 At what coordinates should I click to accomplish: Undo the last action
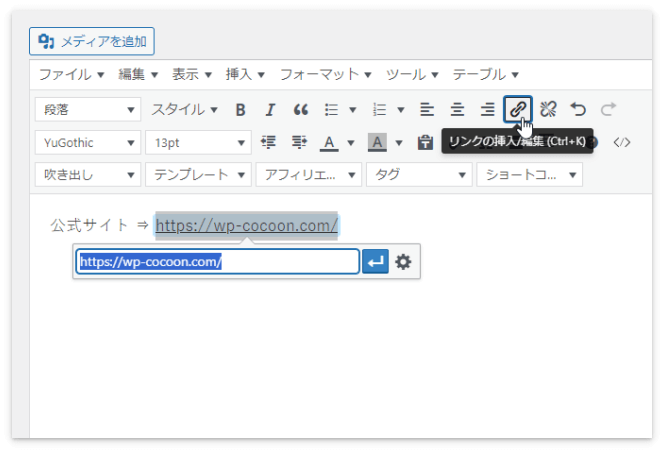point(578,110)
